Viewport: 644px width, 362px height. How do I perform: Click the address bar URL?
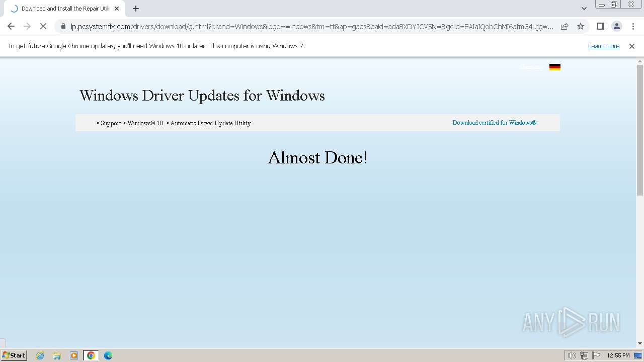click(312, 27)
